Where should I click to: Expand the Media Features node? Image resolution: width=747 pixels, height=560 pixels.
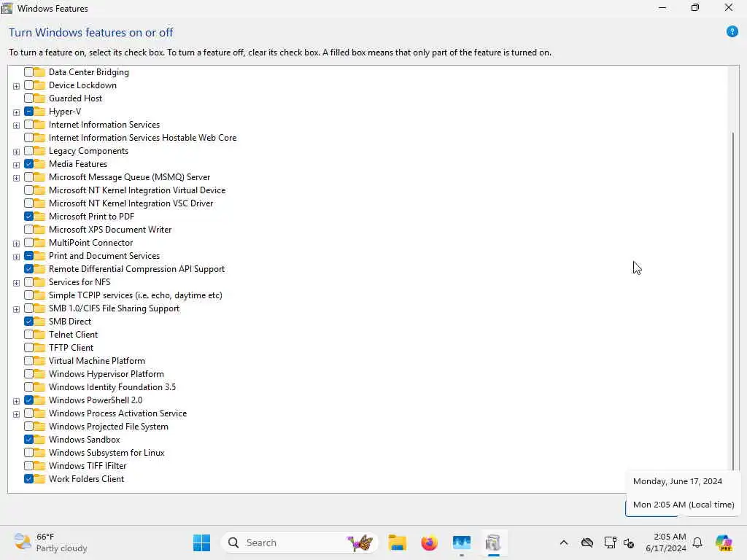(16, 165)
